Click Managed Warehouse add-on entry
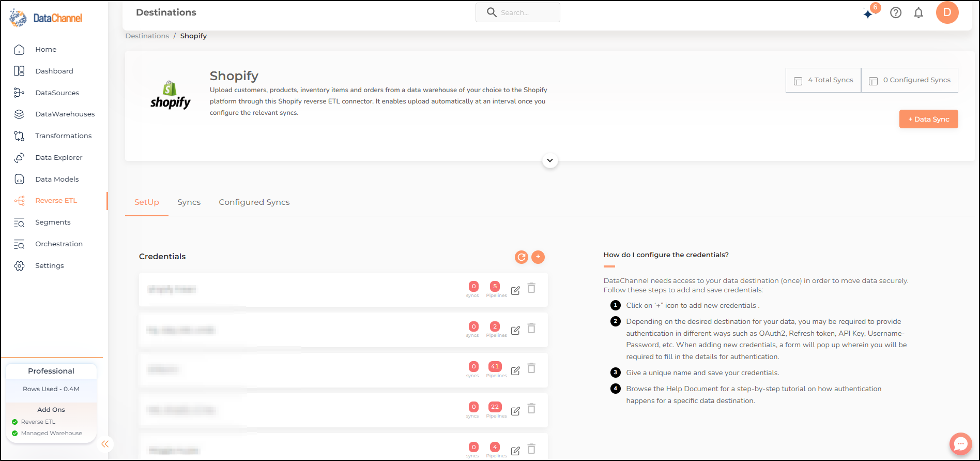This screenshot has width=980, height=461. [47, 434]
